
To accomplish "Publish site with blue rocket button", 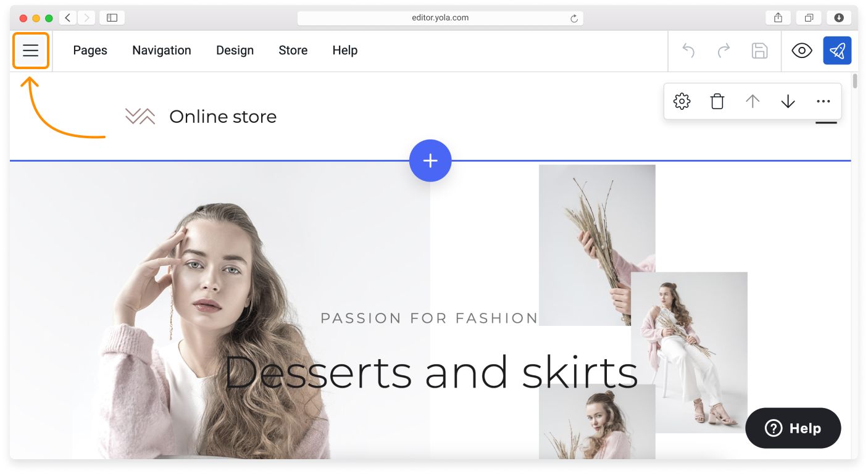I will pos(837,51).
